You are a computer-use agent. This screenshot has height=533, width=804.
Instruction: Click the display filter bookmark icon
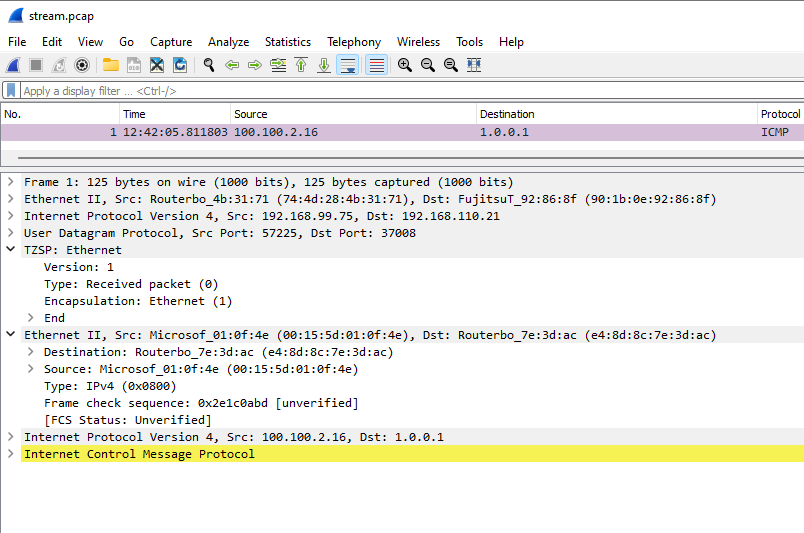point(11,91)
